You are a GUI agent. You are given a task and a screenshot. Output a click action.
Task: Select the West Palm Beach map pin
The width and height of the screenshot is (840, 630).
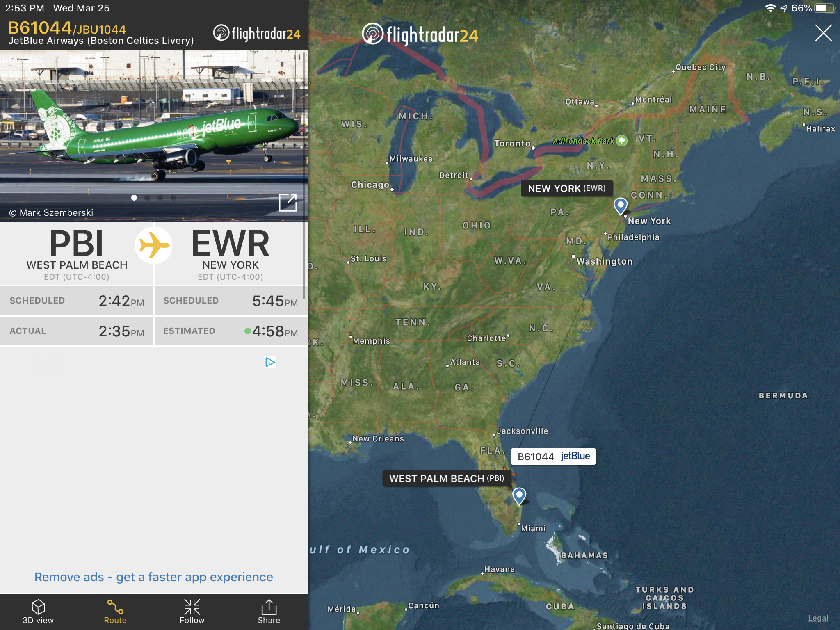tap(519, 496)
